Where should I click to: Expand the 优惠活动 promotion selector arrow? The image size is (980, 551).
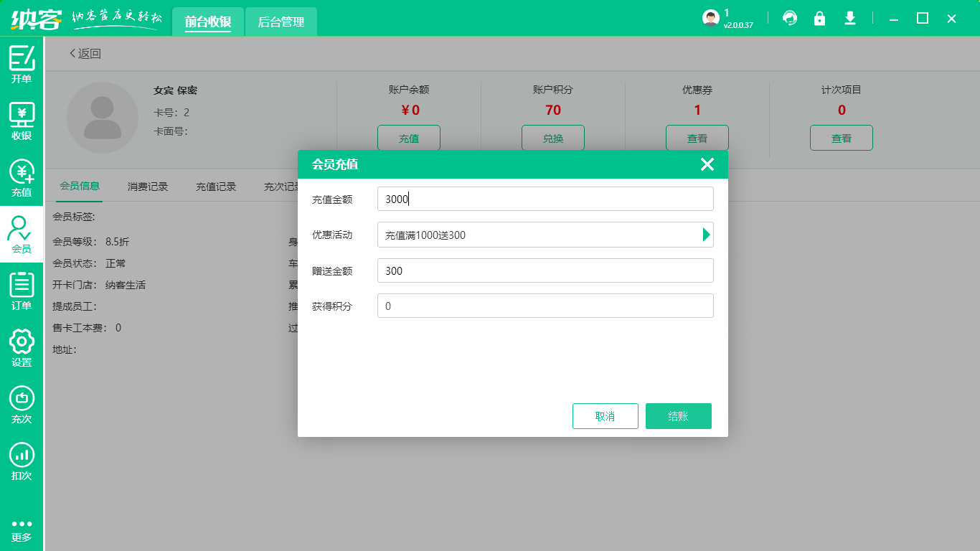click(706, 235)
